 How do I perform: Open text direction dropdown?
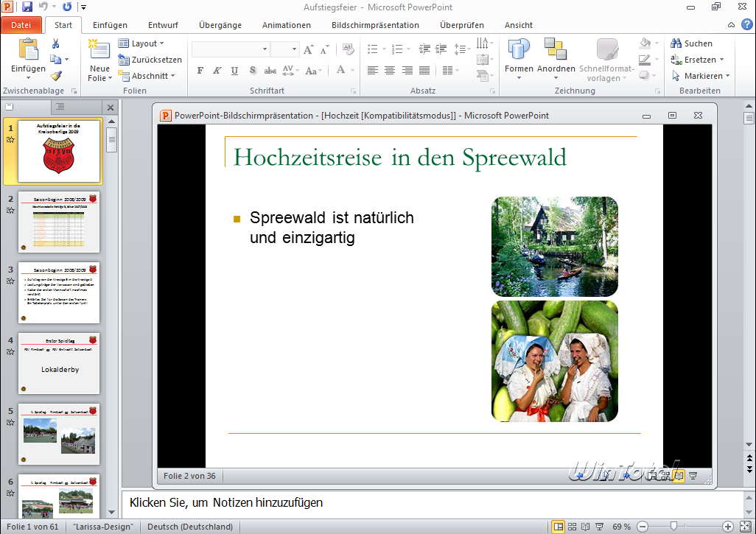(x=485, y=43)
